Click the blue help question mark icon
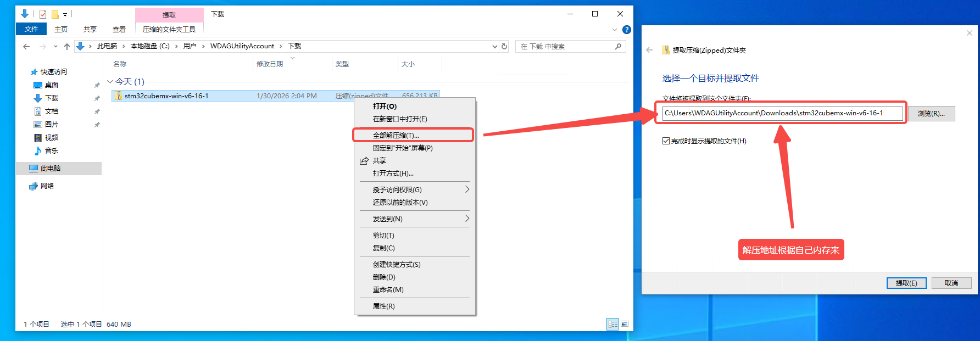The height and width of the screenshot is (341, 980). [627, 30]
